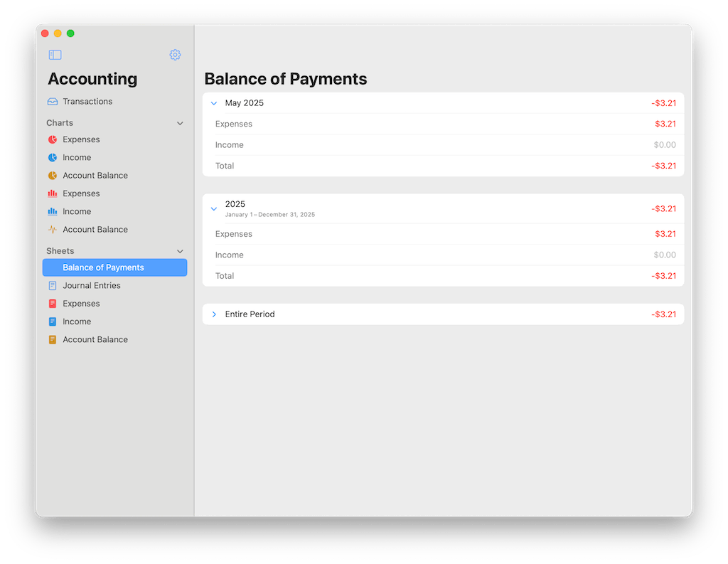
Task: Open the Expenses pie chart
Action: click(x=53, y=140)
